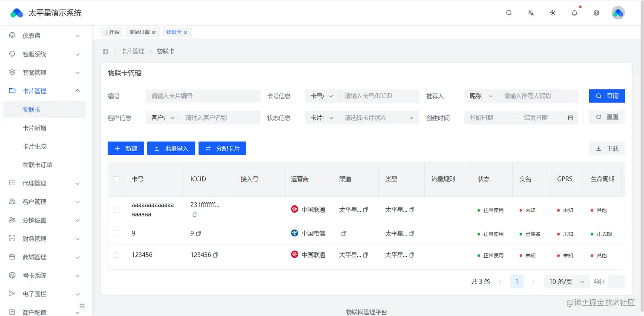Click the 批量导入 button
Screen dimensions: 644x316
tap(171, 148)
